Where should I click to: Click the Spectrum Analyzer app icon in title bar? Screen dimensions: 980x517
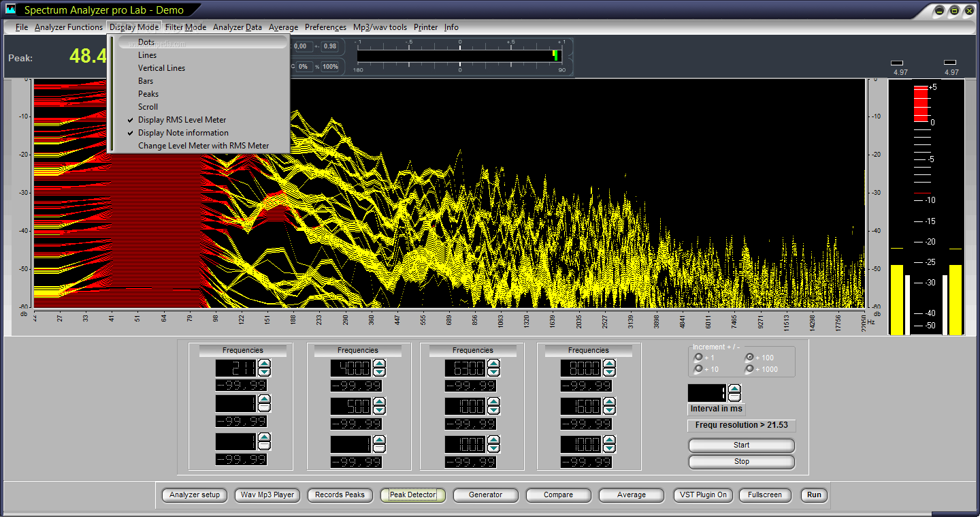coord(10,10)
